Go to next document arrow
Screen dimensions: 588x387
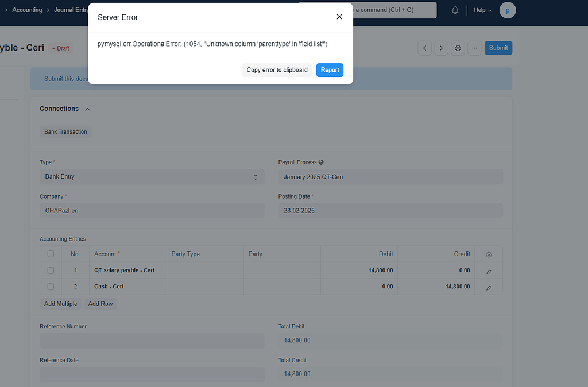441,48
